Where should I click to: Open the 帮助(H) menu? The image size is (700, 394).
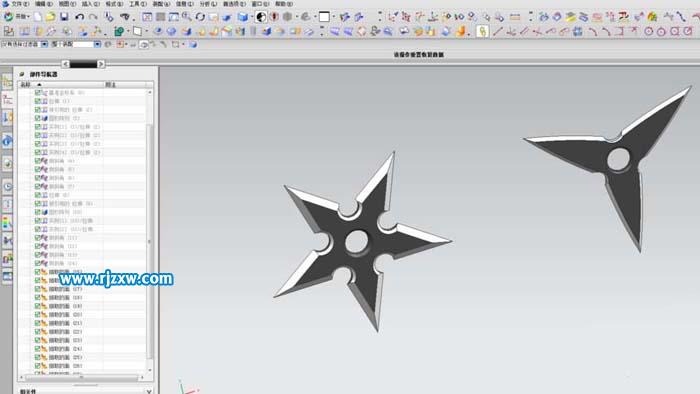[284, 4]
